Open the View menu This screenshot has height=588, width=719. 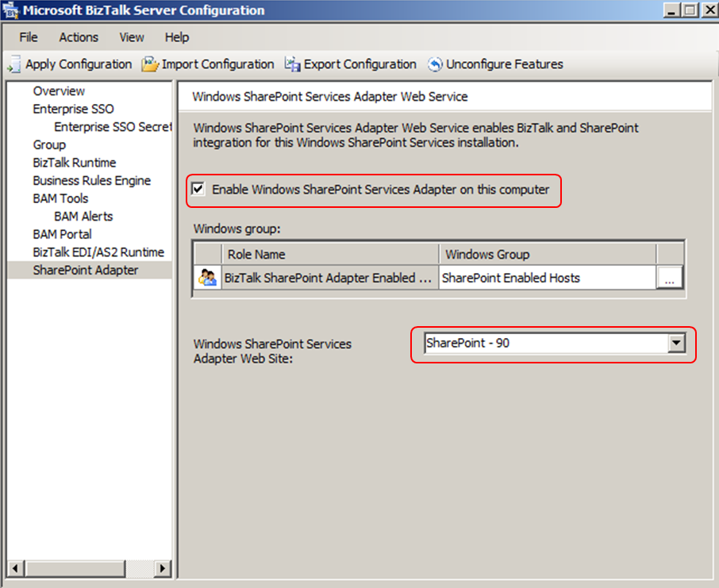132,37
